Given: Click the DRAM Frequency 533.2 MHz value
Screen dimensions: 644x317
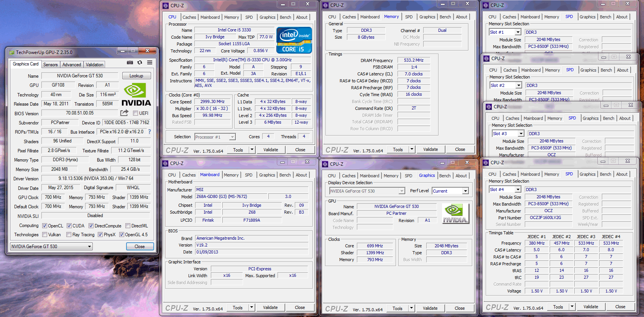Looking at the screenshot, I should tap(414, 60).
